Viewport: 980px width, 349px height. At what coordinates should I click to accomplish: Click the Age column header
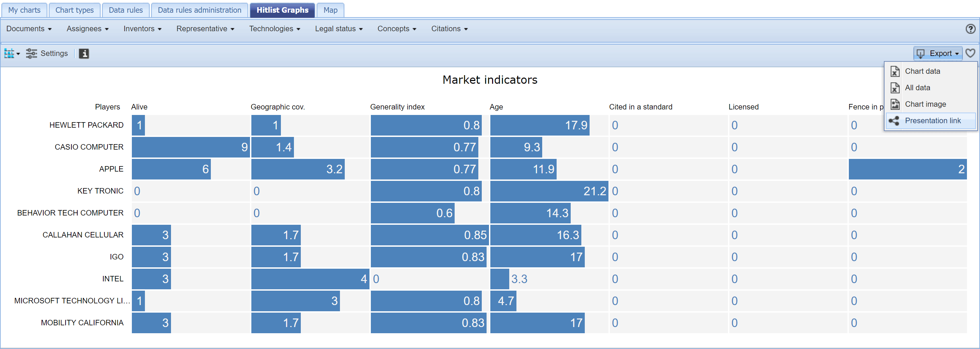click(x=496, y=107)
